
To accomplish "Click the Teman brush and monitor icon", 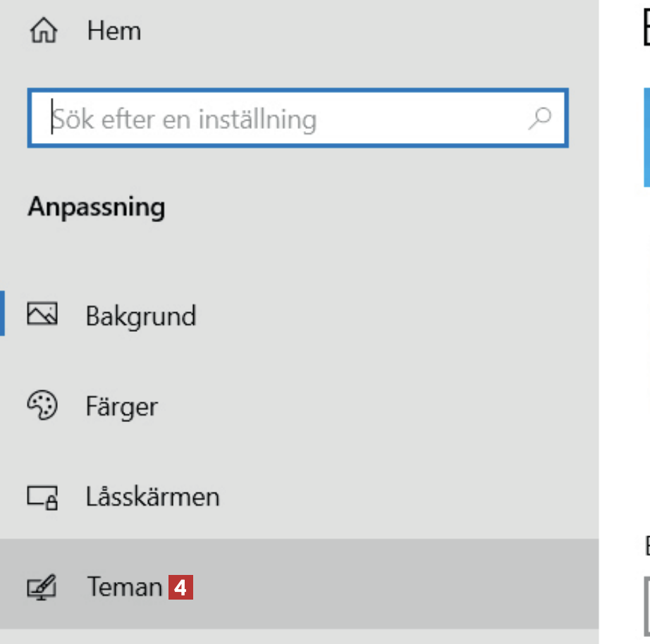I will (42, 588).
